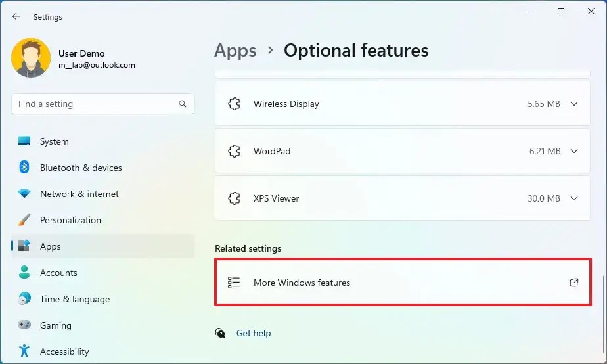Open Personalization settings
This screenshot has height=364, width=607.
pyautogui.click(x=103, y=220)
